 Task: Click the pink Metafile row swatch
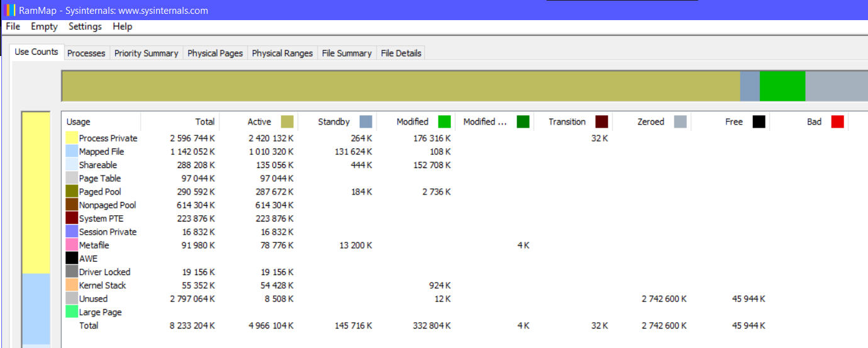(72, 245)
